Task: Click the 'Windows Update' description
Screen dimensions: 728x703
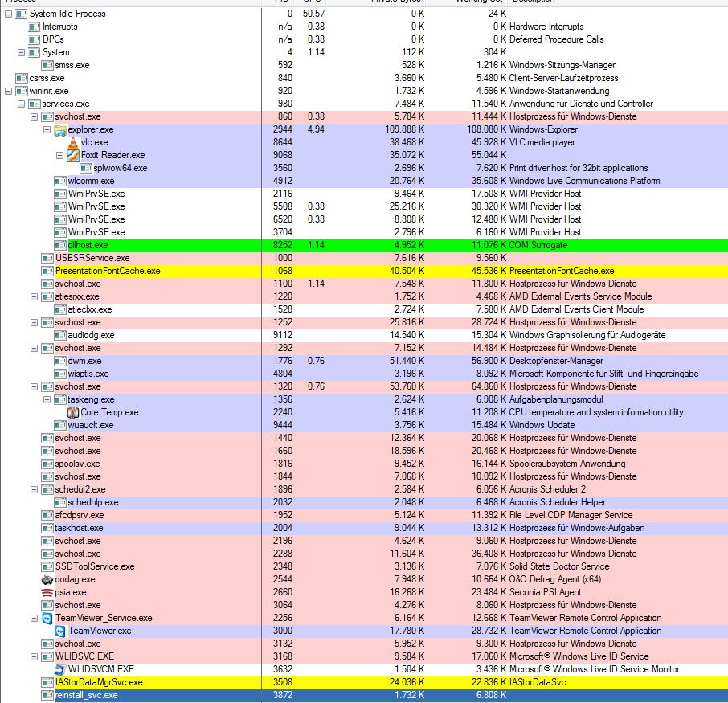Action: coord(542,425)
